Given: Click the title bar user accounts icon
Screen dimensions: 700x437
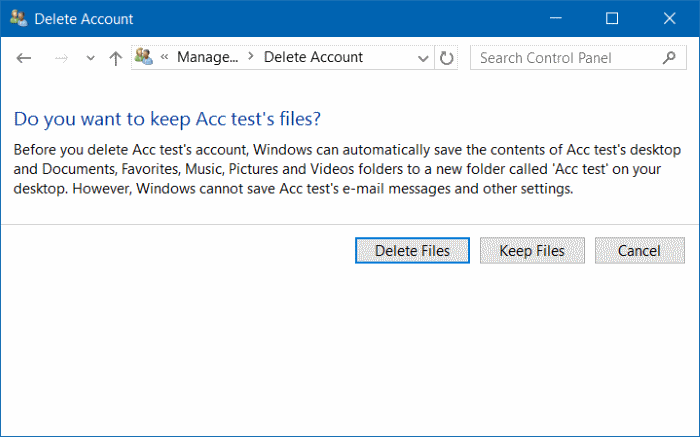Looking at the screenshot, I should pos(18,18).
